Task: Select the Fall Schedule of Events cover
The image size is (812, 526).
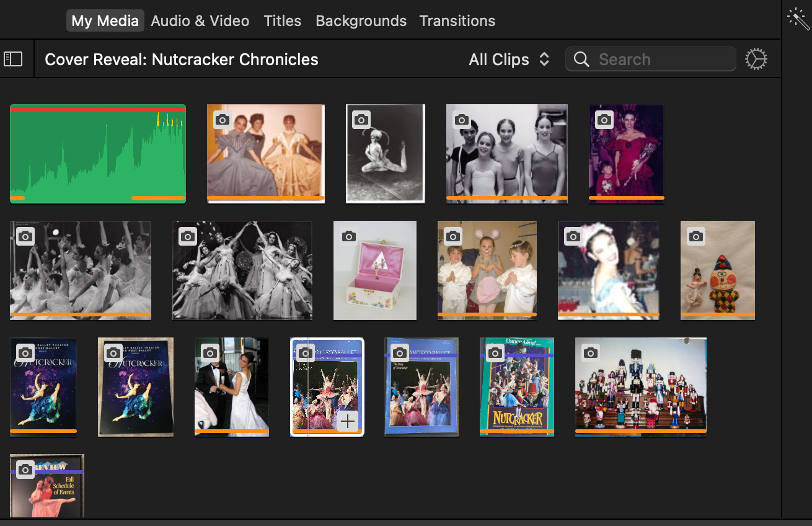Action: (x=47, y=486)
